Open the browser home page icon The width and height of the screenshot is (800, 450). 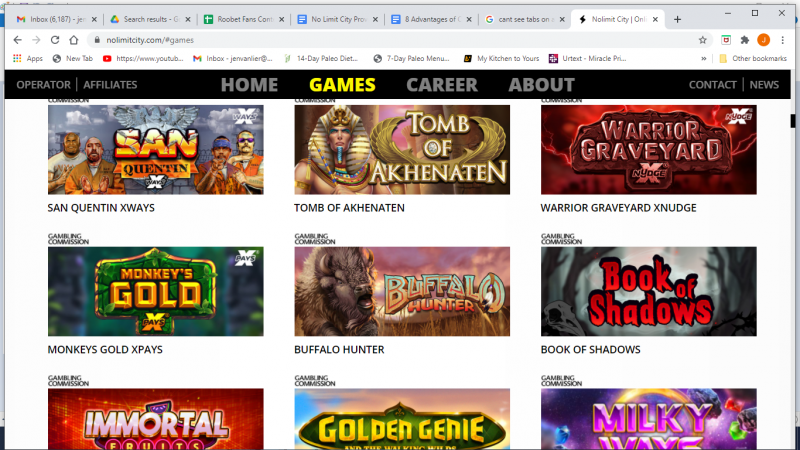point(74,40)
